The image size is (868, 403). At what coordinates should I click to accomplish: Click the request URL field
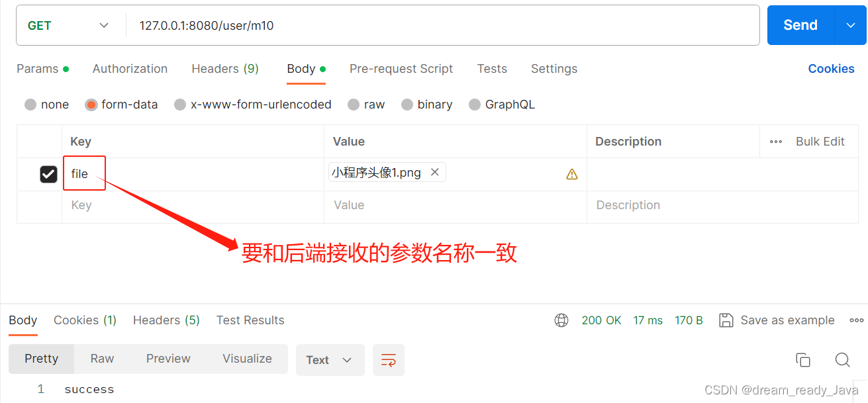coord(442,26)
